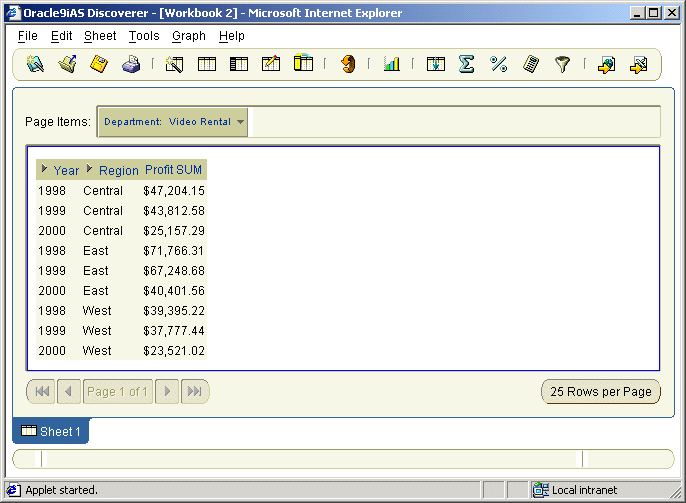Expand the Year drill arrow

pos(44,168)
